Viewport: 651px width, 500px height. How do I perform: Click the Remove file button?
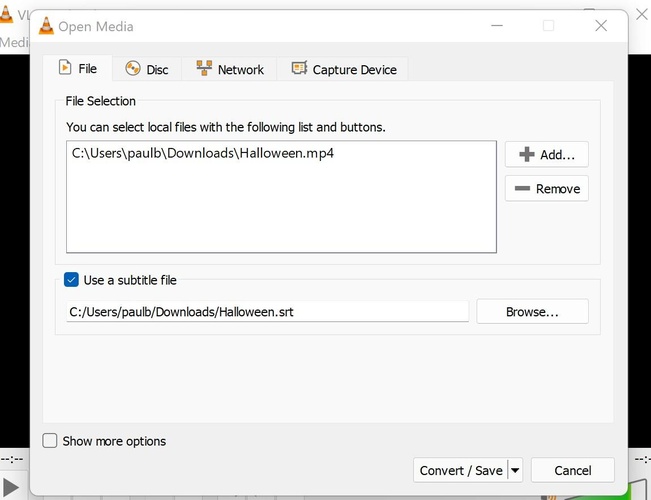546,189
